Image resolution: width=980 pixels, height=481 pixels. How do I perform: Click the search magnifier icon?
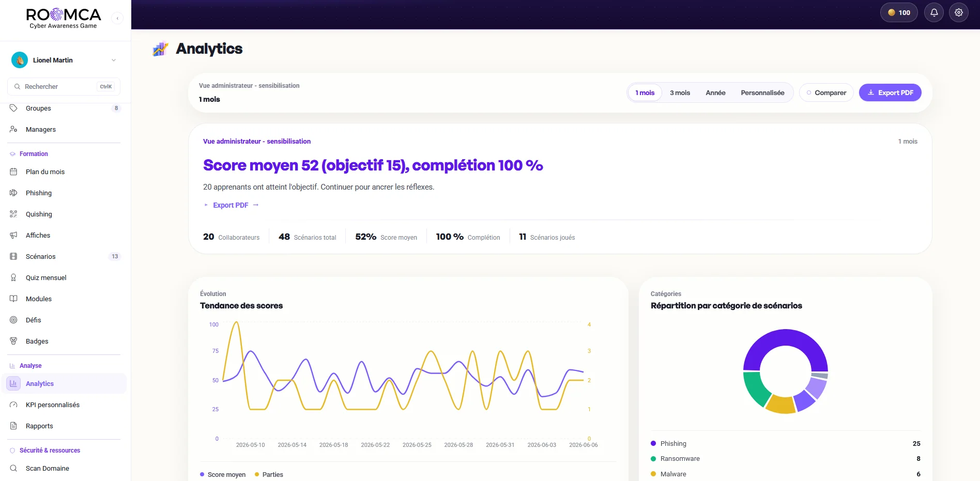pyautogui.click(x=17, y=86)
